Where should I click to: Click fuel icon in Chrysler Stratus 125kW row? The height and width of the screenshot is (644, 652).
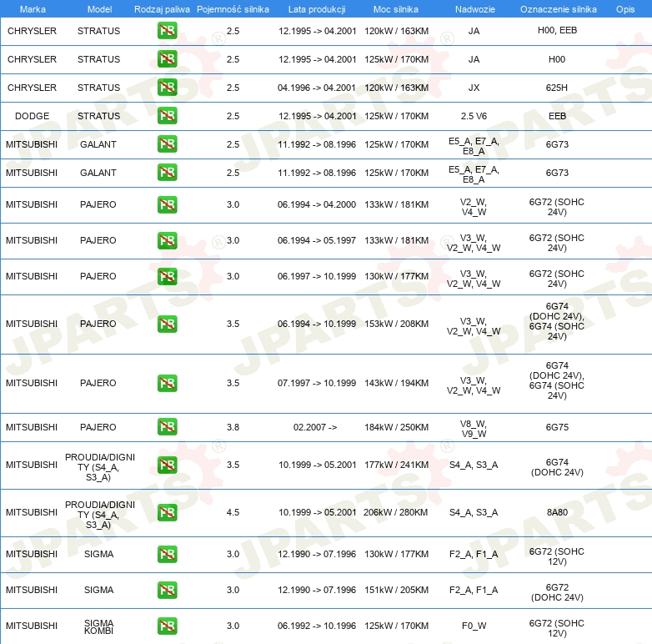coord(167,58)
